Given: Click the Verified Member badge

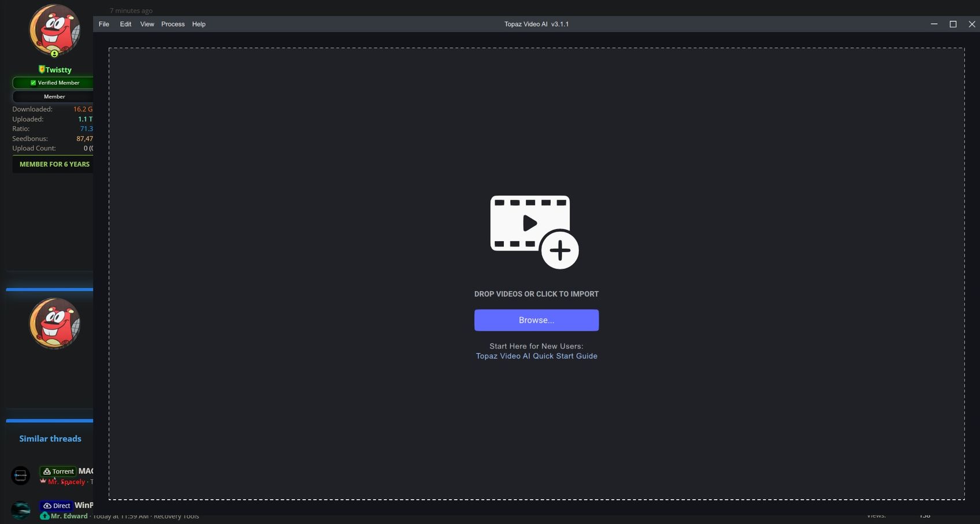Looking at the screenshot, I should pos(54,83).
